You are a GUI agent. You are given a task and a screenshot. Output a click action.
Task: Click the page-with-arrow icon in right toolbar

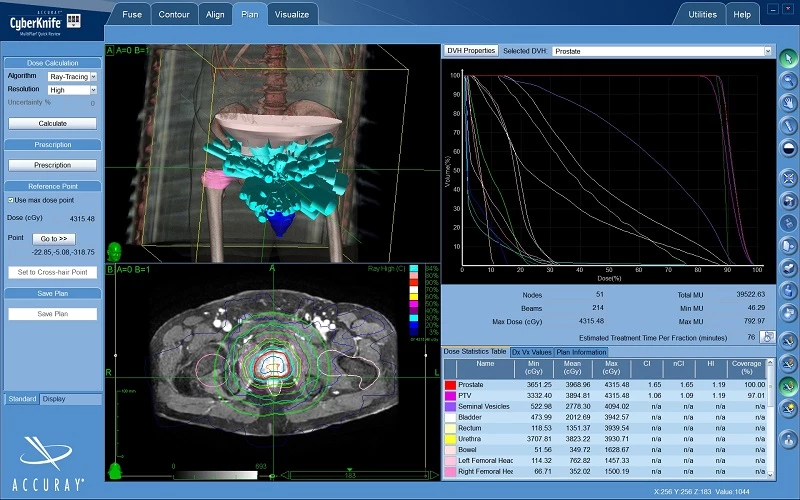[x=788, y=245]
